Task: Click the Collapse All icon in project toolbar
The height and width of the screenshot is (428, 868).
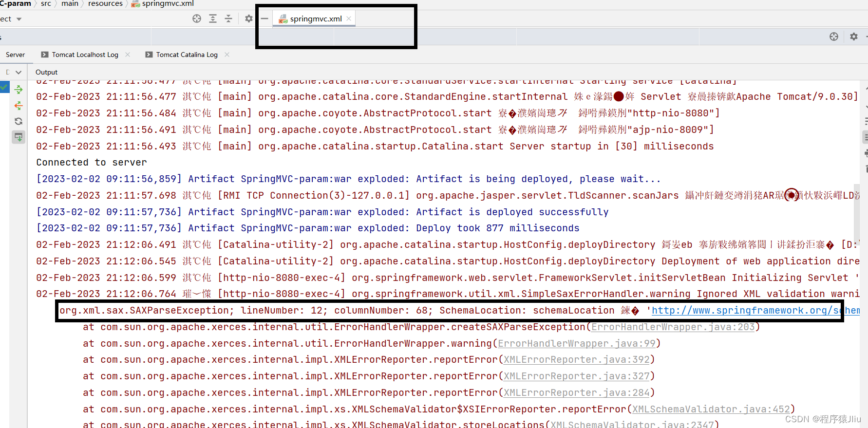Action: [x=228, y=19]
